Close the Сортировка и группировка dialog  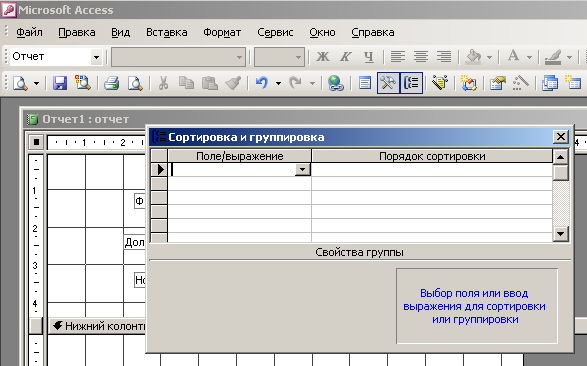point(560,137)
